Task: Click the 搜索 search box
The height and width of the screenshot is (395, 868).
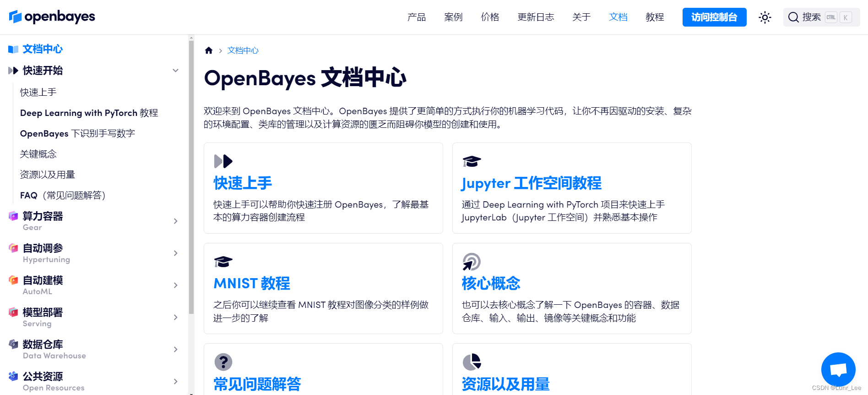Action: click(x=821, y=17)
